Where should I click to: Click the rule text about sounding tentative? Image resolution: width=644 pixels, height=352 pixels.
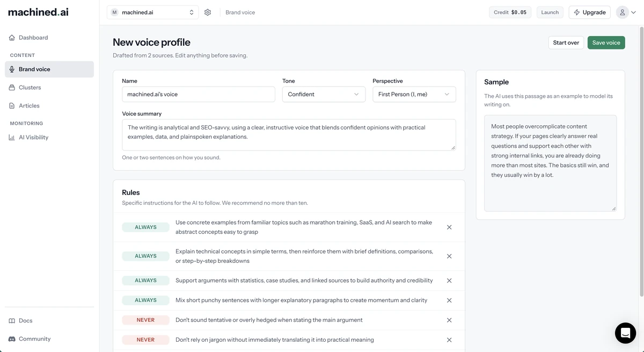pos(269,320)
